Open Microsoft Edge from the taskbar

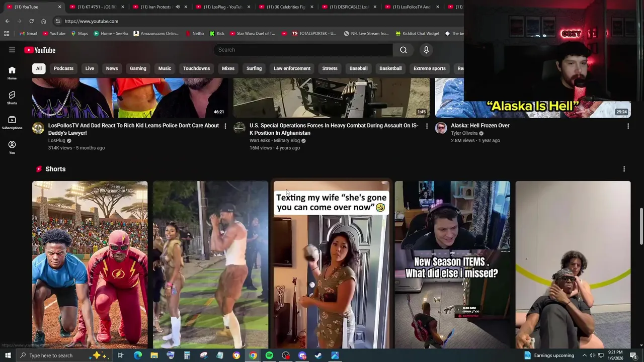tap(138, 355)
